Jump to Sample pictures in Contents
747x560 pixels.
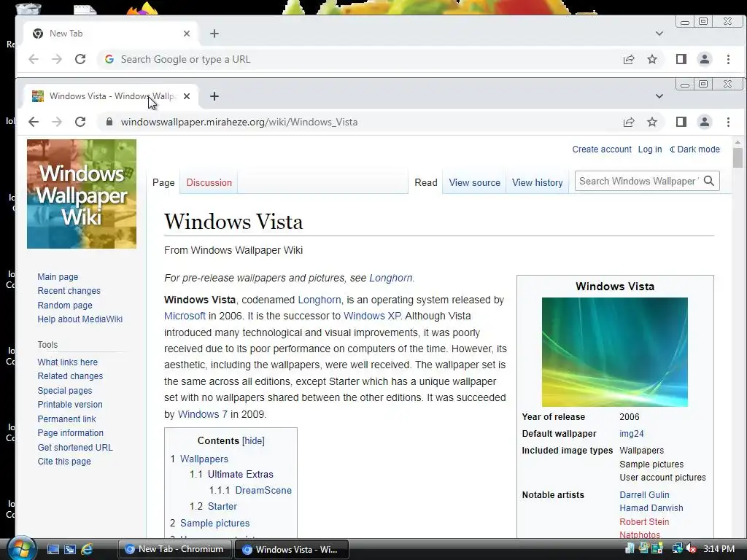215,524
